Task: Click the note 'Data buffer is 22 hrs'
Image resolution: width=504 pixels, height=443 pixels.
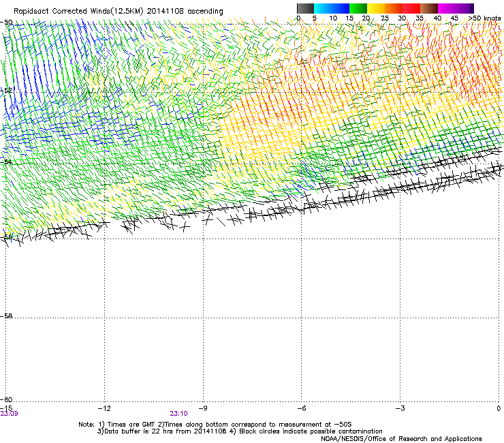Action: [139, 431]
